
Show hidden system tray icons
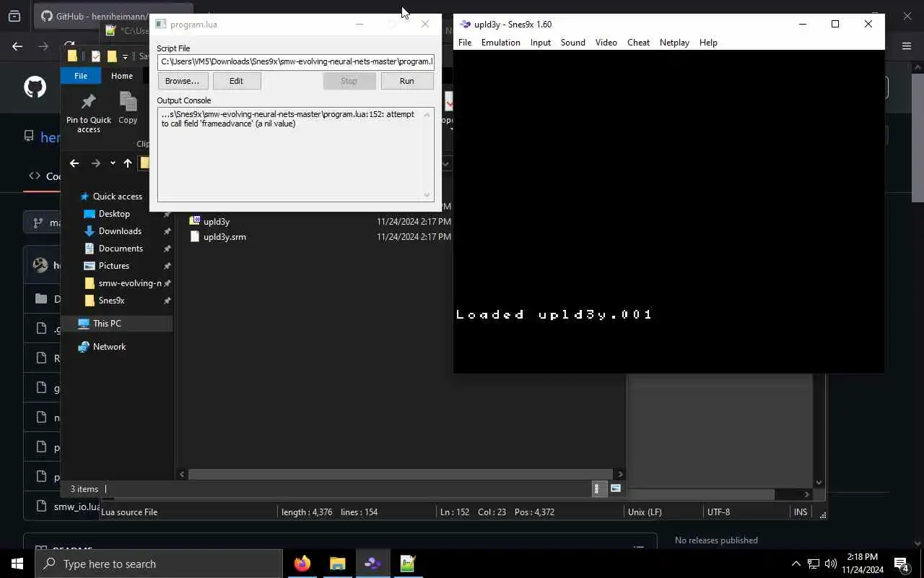(x=796, y=564)
